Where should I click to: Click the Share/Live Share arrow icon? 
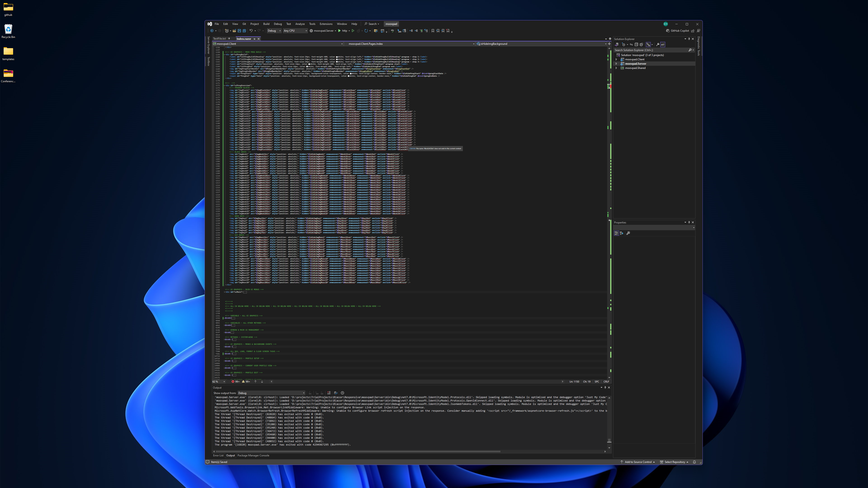(x=693, y=31)
